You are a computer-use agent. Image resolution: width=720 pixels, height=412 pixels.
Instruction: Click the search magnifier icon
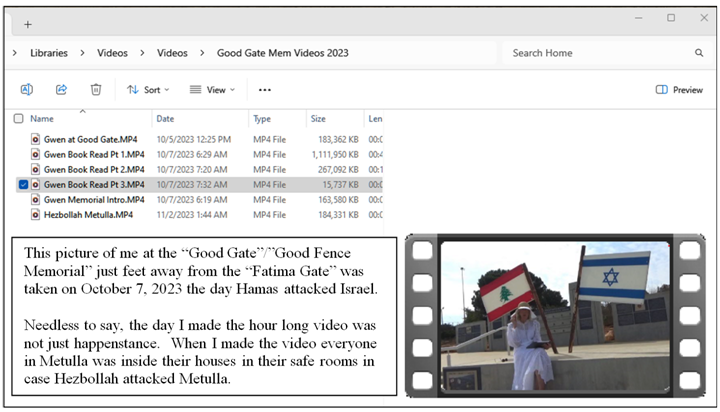pos(699,53)
